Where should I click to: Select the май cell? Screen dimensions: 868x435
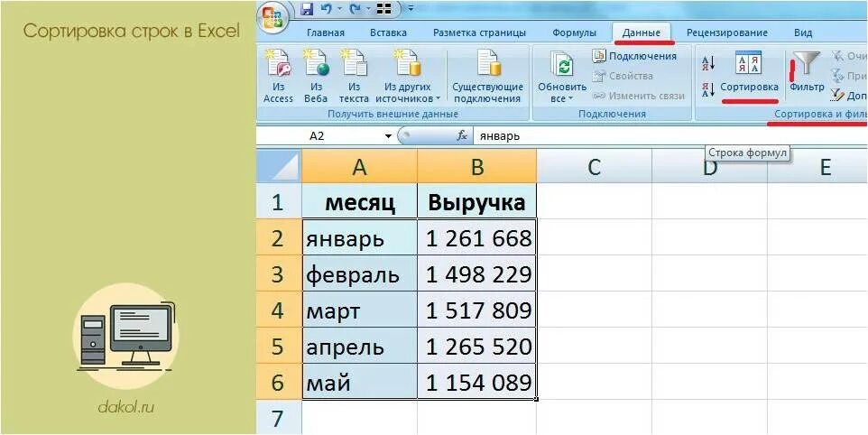[x=360, y=383]
